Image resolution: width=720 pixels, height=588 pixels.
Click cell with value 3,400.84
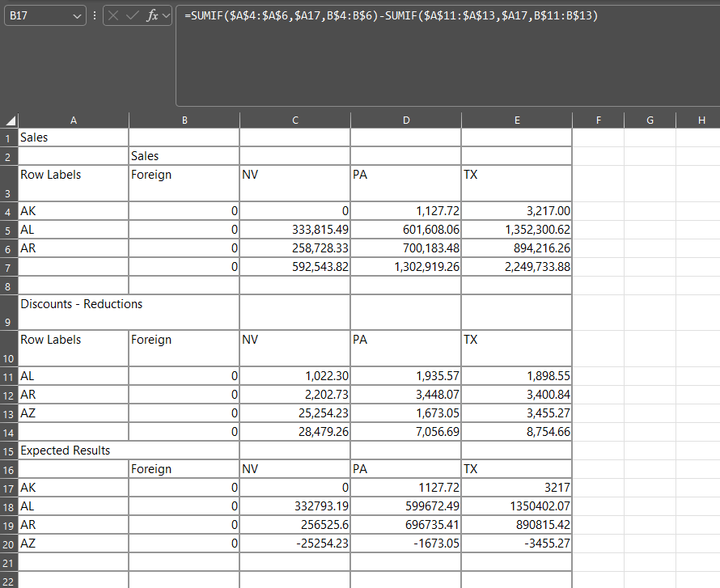click(517, 395)
